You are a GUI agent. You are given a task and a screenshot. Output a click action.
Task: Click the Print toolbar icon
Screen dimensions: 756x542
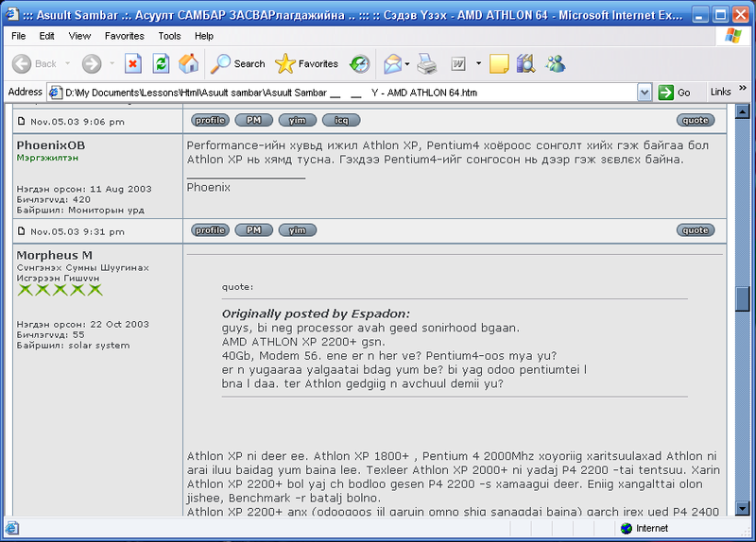pyautogui.click(x=427, y=64)
